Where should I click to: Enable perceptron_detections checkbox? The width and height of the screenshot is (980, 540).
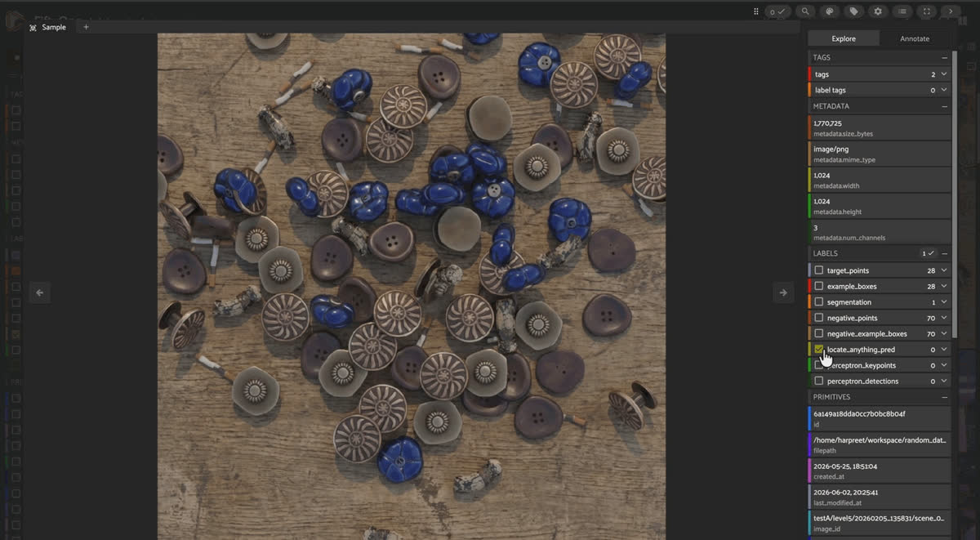(819, 382)
